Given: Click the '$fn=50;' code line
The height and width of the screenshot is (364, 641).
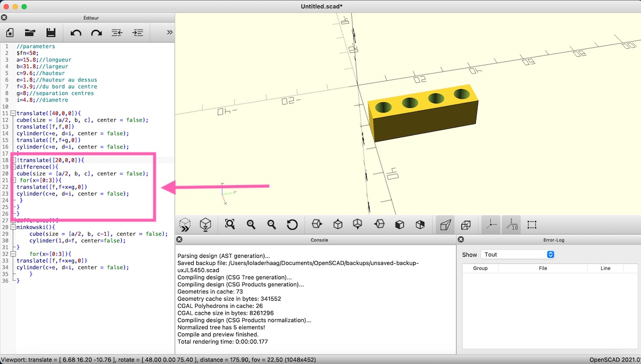Looking at the screenshot, I should pos(27,53).
